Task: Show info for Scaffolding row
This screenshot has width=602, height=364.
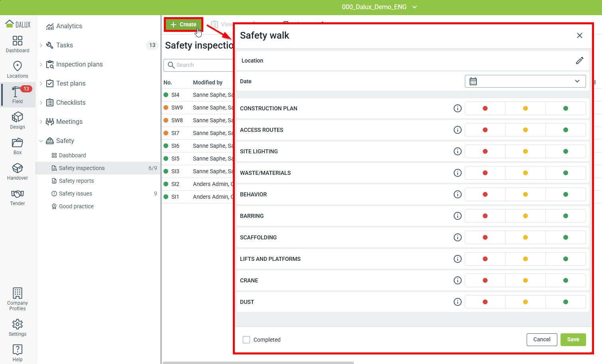Action: [457, 237]
